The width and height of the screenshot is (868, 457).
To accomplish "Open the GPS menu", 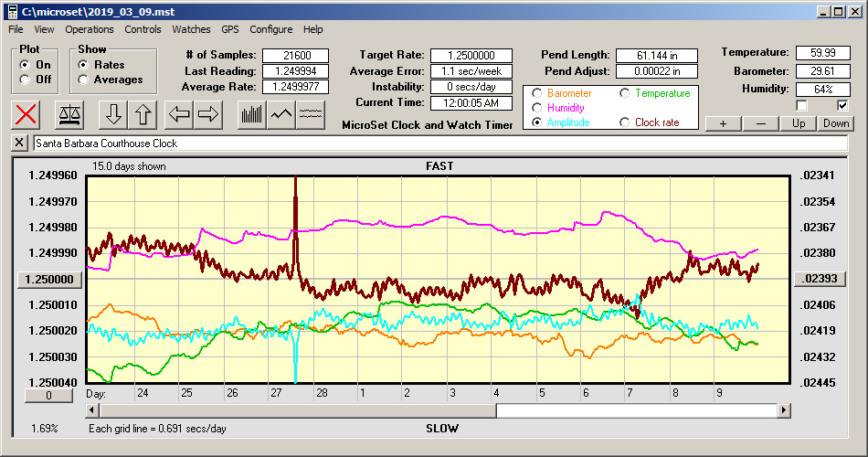I will 229,29.
